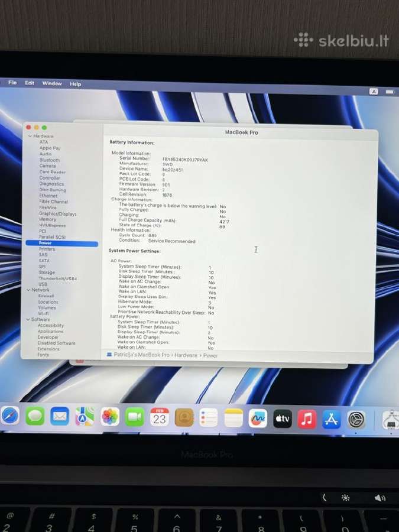Select Accessibility under Software

[51, 325]
